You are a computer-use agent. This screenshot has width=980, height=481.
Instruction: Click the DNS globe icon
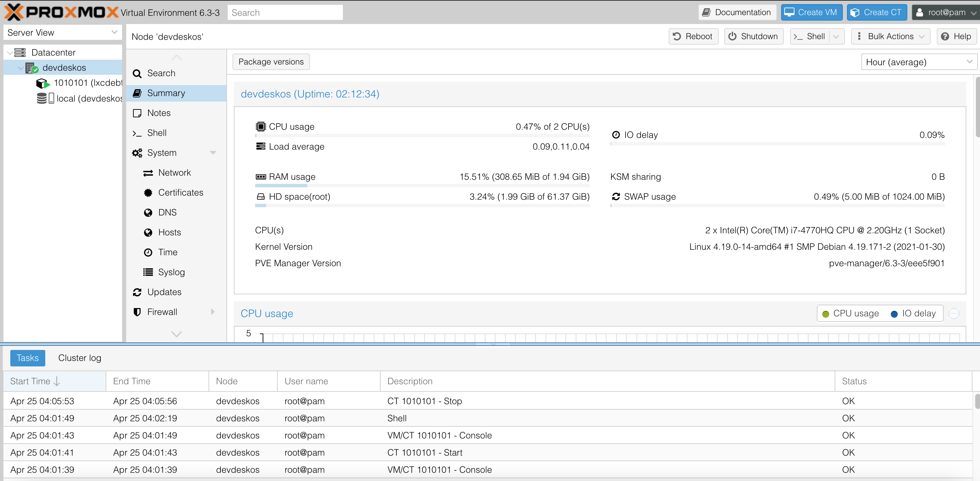coord(148,213)
